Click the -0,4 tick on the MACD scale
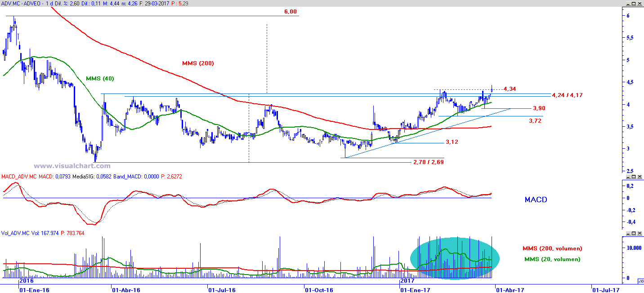This screenshot has height=293, width=644. coord(631,222)
